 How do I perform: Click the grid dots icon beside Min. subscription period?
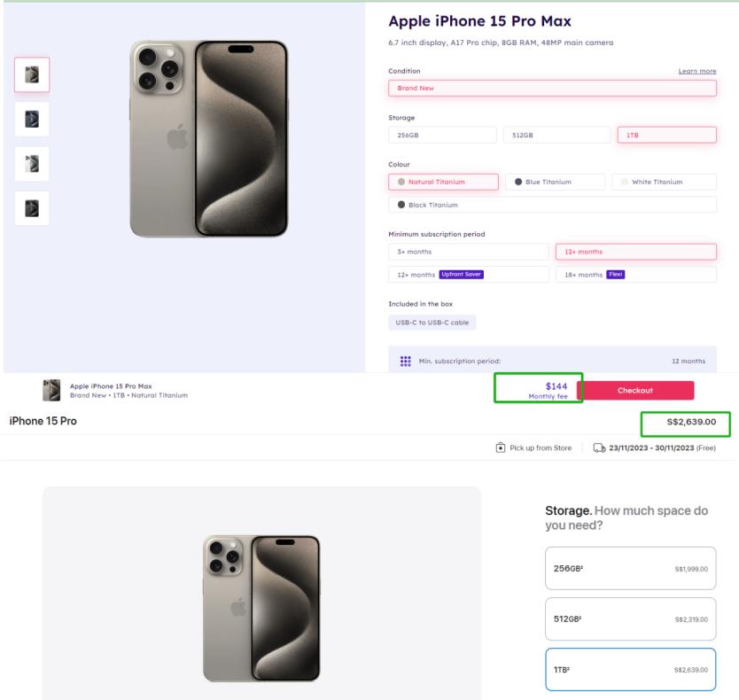(405, 362)
